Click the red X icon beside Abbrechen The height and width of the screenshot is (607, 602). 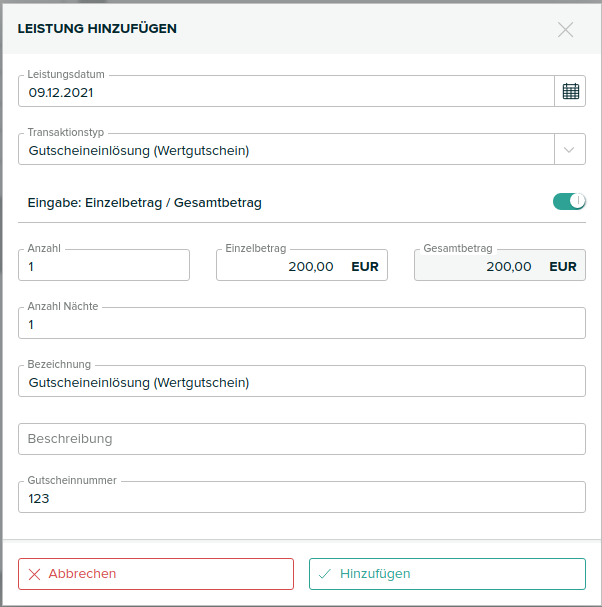34,574
